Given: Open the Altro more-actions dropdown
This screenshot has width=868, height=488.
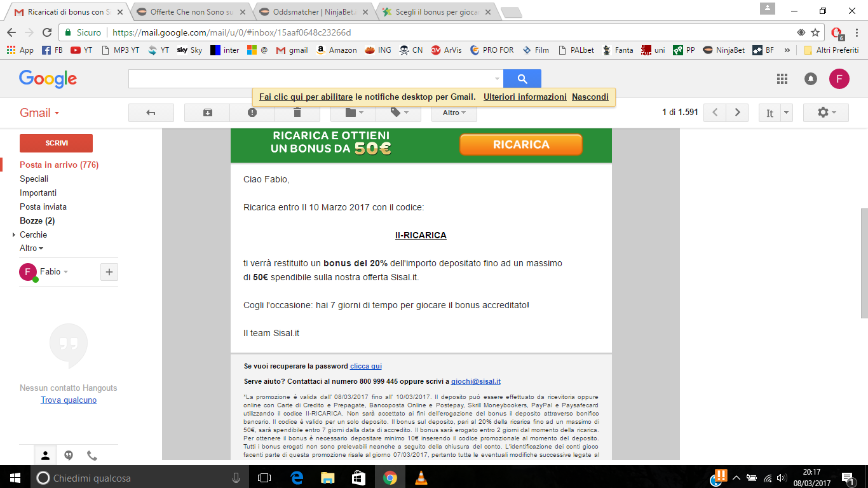Looking at the screenshot, I should click(x=454, y=112).
